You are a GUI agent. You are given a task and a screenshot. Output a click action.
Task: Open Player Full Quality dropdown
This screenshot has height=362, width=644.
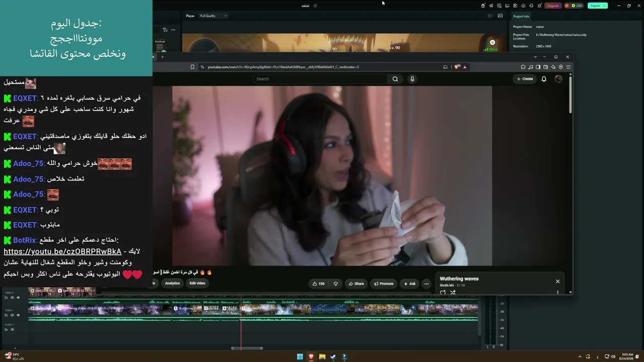point(213,16)
